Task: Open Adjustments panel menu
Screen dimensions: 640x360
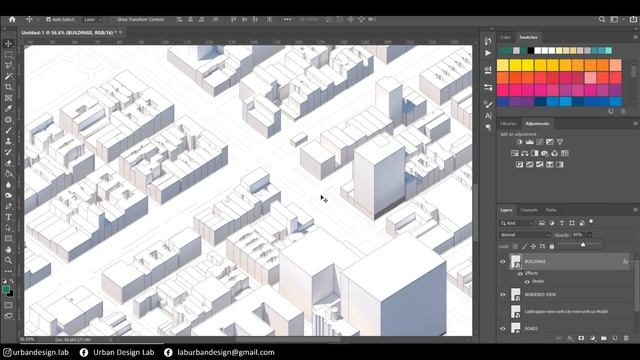Action: (635, 123)
